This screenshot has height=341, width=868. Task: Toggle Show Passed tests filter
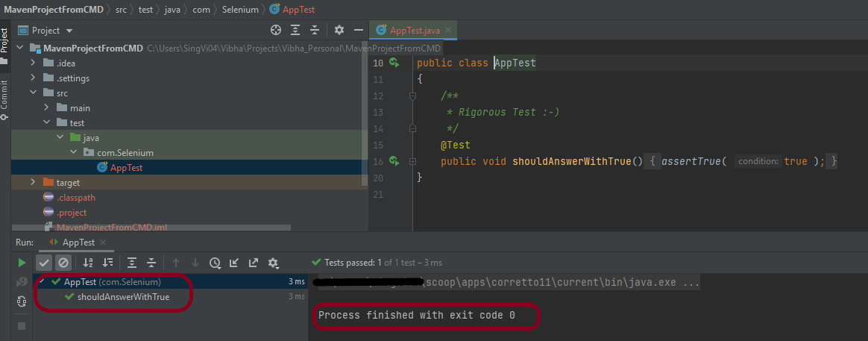click(x=44, y=263)
